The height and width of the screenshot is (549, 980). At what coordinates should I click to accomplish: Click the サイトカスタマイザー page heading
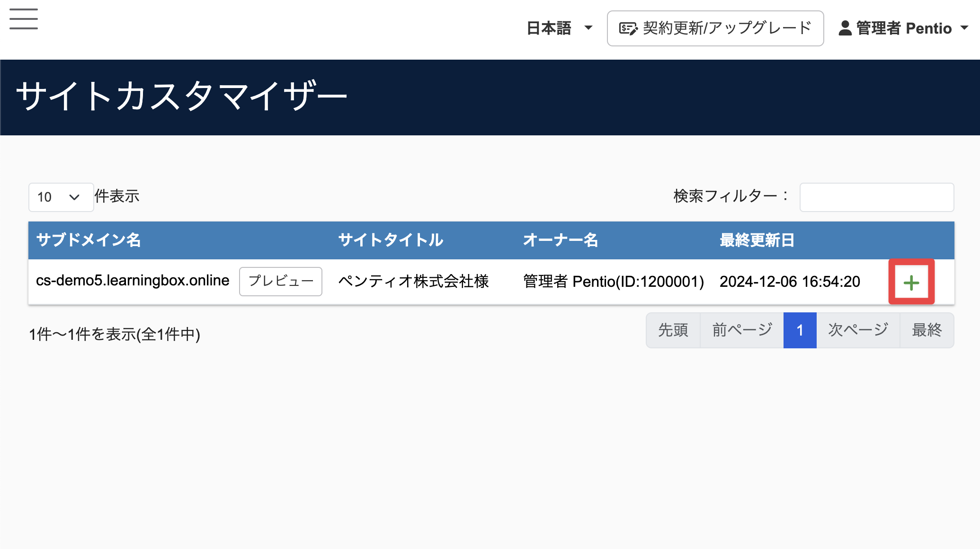click(x=182, y=96)
